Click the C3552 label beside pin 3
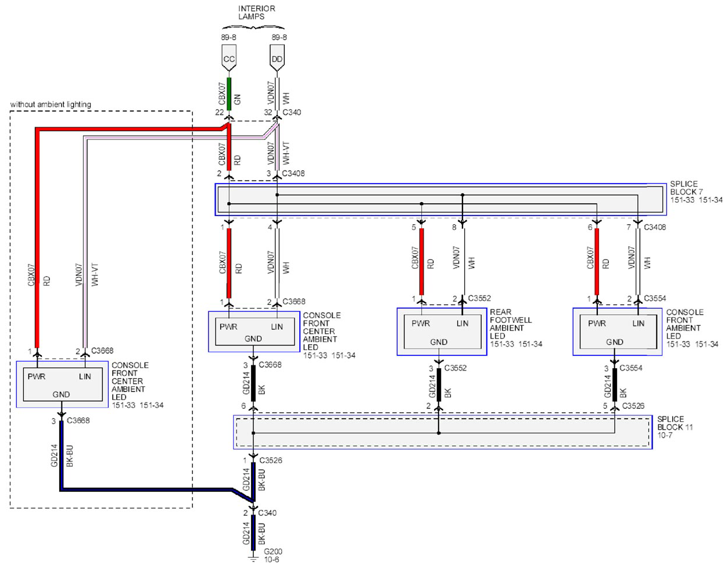Image resolution: width=728 pixels, height=568 pixels. pos(456,368)
